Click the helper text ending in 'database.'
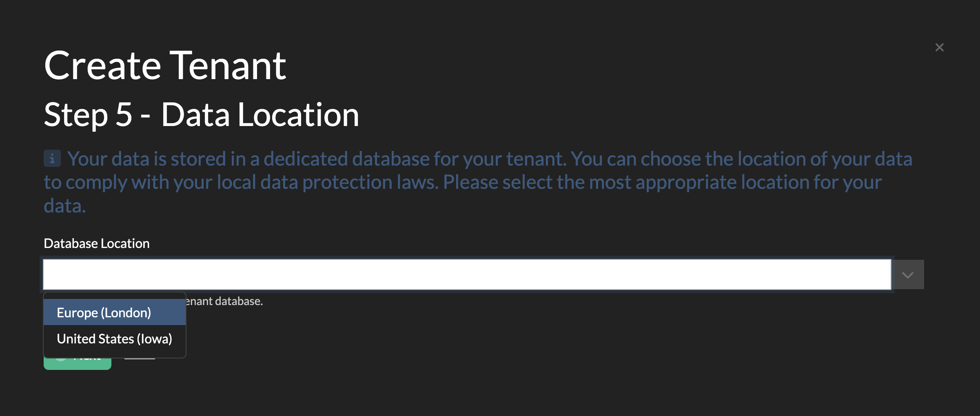 click(x=224, y=301)
